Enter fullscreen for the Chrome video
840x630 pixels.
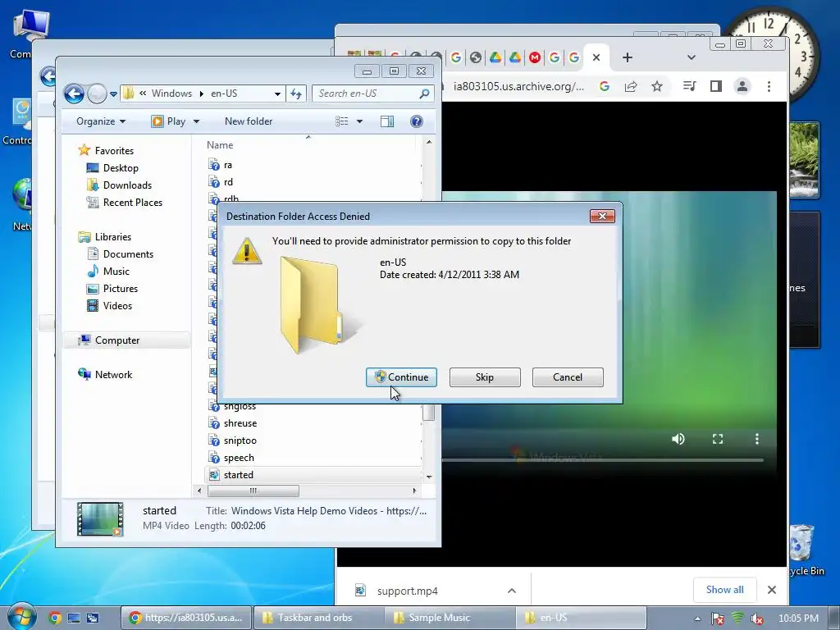coord(718,440)
